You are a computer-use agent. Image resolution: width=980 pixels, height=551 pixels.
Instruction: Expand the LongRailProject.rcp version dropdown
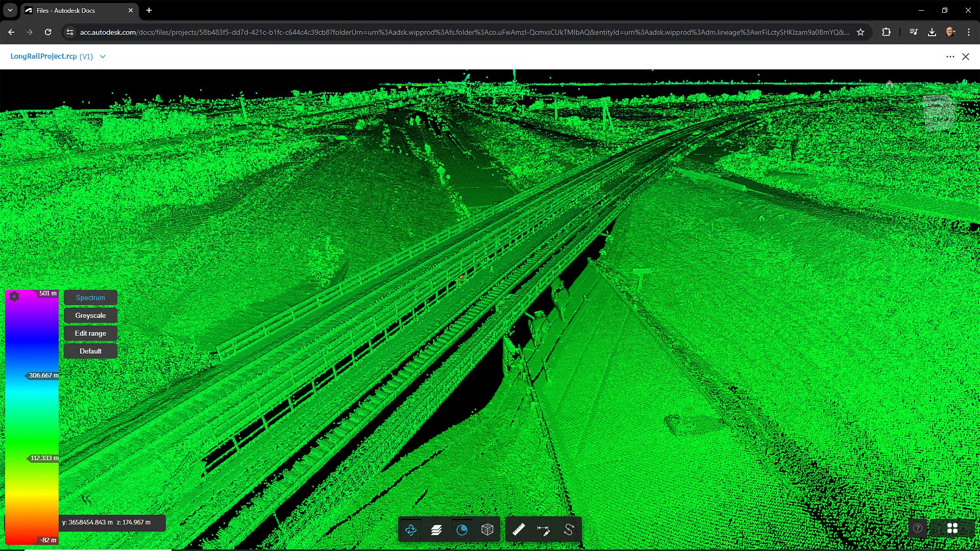[102, 57]
